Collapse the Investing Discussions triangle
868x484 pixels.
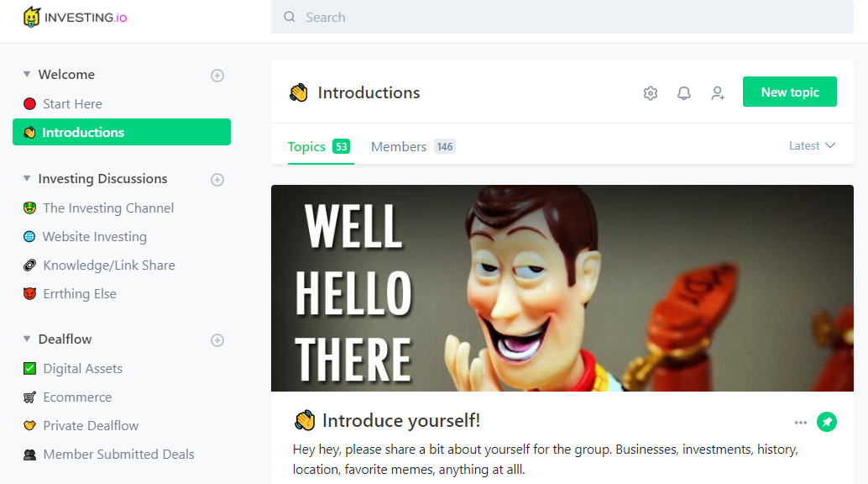(27, 178)
